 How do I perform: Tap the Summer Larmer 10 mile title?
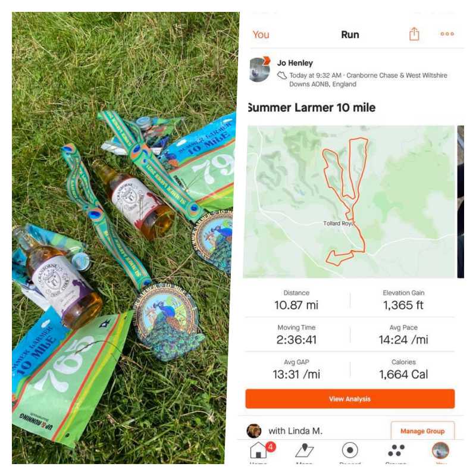tap(312, 108)
